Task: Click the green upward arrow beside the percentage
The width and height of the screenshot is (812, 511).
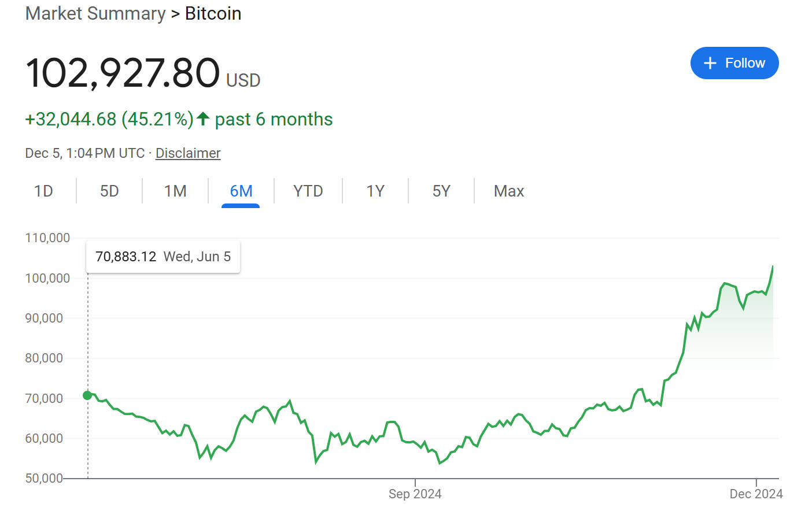Action: [202, 119]
